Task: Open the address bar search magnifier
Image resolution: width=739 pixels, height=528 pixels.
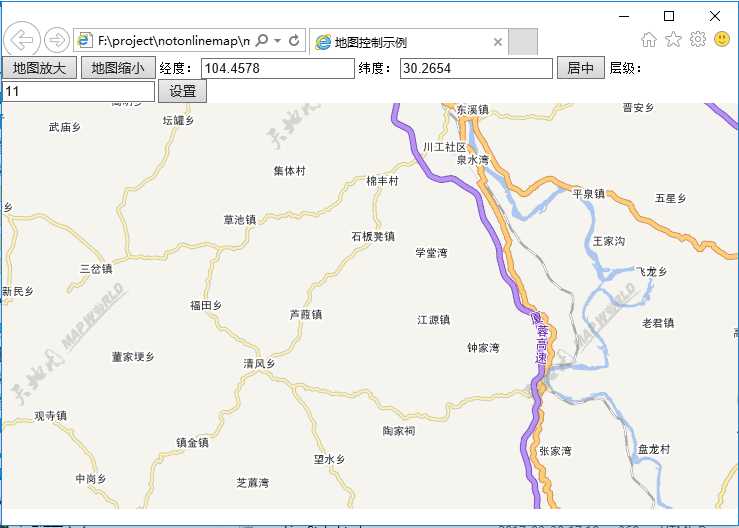Action: tap(261, 41)
